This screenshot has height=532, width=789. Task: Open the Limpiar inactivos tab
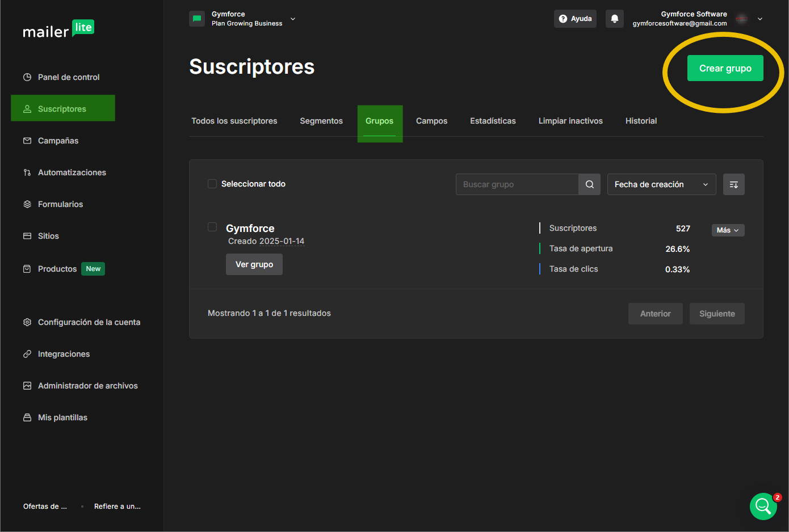pyautogui.click(x=570, y=121)
